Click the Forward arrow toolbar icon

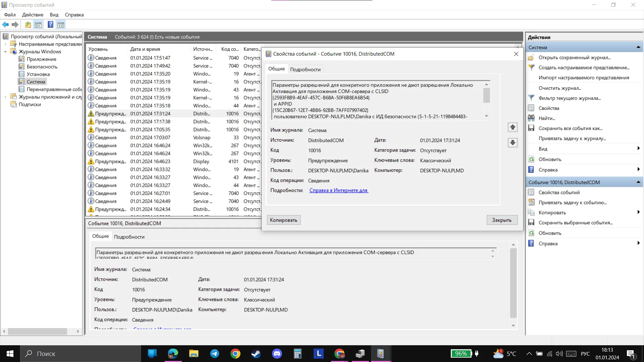pos(15,24)
